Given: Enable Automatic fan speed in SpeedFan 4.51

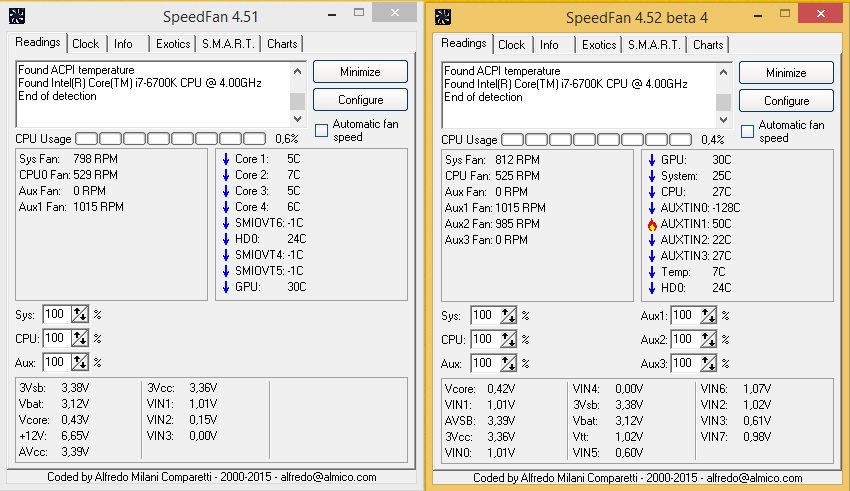Looking at the screenshot, I should [321, 130].
